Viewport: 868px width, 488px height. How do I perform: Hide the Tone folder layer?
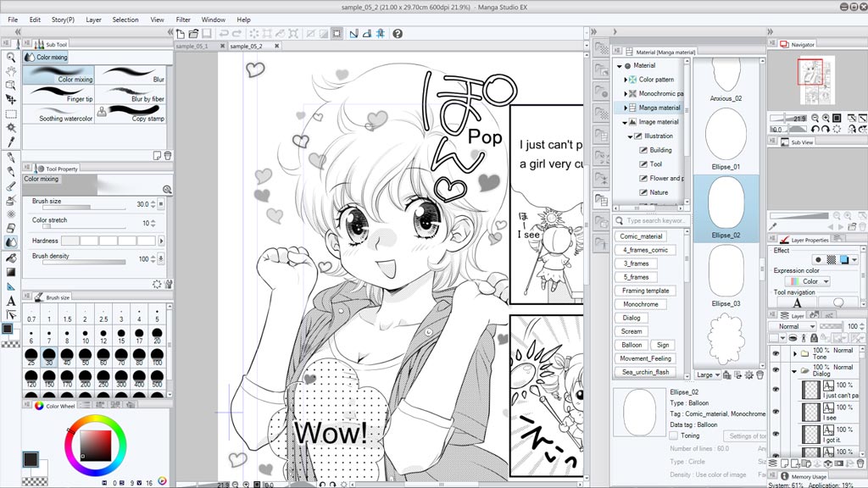[x=775, y=353]
